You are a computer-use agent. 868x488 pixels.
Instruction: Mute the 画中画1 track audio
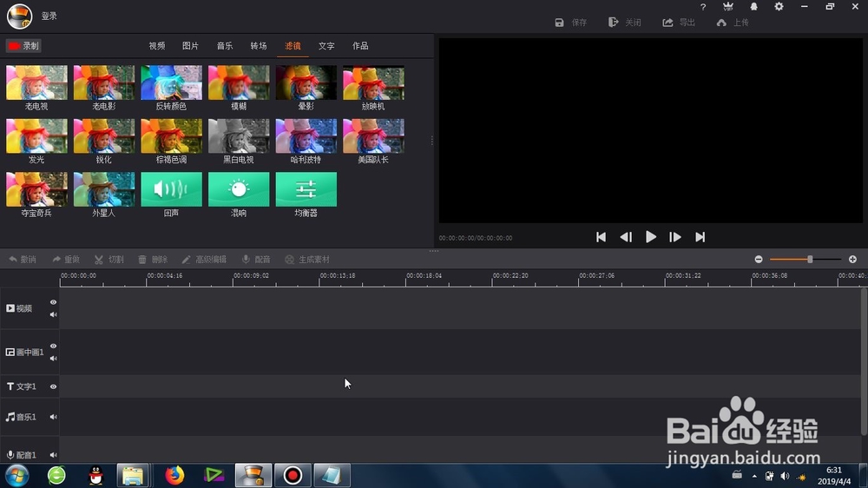tap(53, 359)
